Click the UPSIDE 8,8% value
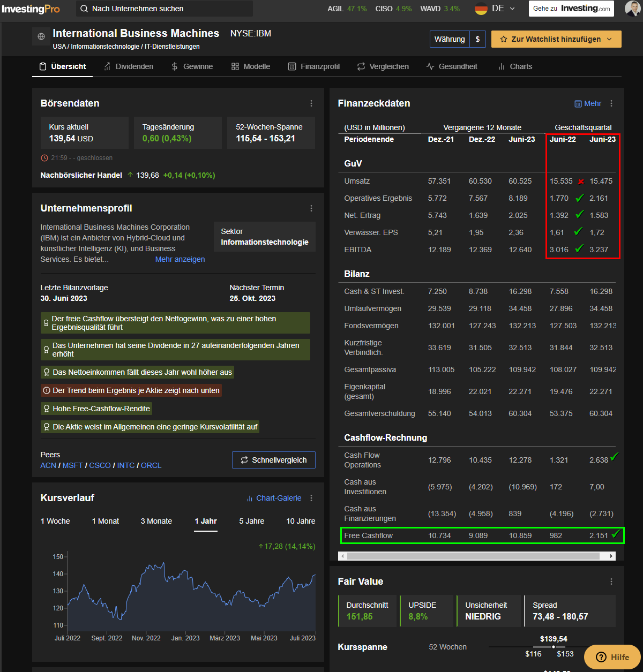The width and height of the screenshot is (643, 672). coord(418,617)
